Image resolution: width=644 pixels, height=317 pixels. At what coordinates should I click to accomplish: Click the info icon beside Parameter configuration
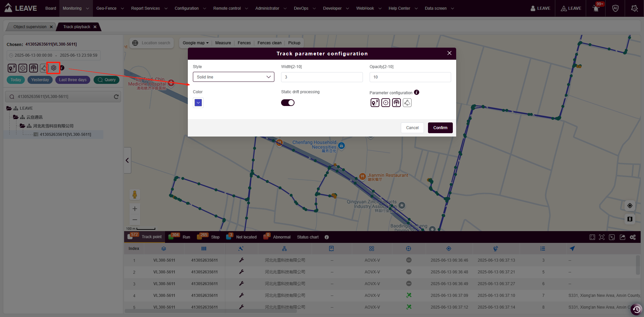pyautogui.click(x=417, y=92)
